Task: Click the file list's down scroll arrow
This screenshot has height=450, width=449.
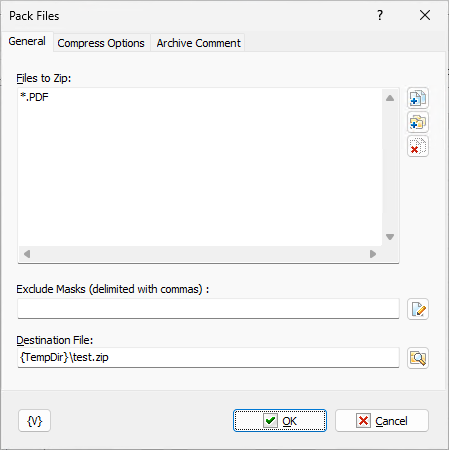Action: tap(390, 237)
